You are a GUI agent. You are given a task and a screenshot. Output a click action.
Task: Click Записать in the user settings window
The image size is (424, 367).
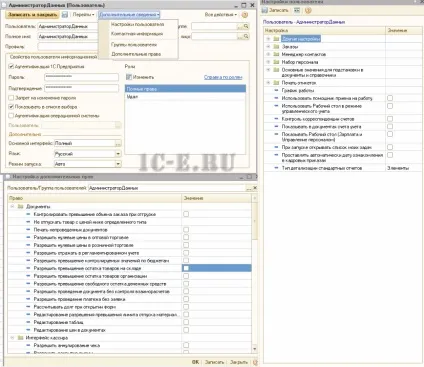(x=275, y=10)
